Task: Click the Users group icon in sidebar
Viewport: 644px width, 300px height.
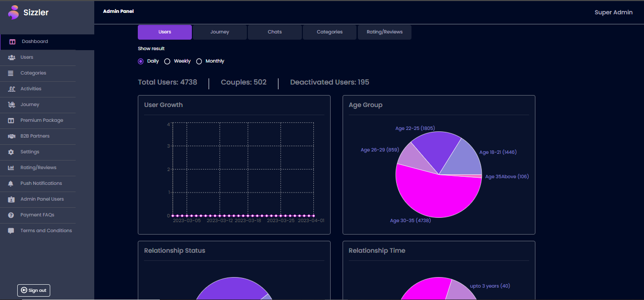Action: tap(11, 57)
